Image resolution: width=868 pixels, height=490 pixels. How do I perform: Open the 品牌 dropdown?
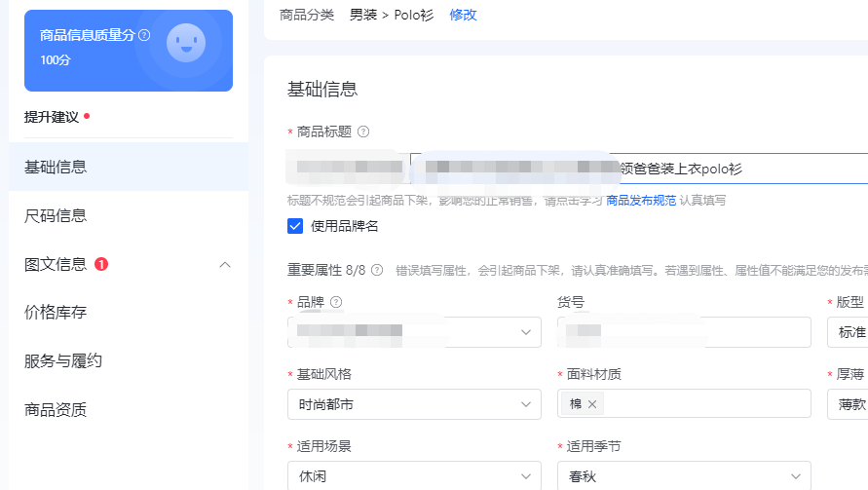pos(414,332)
